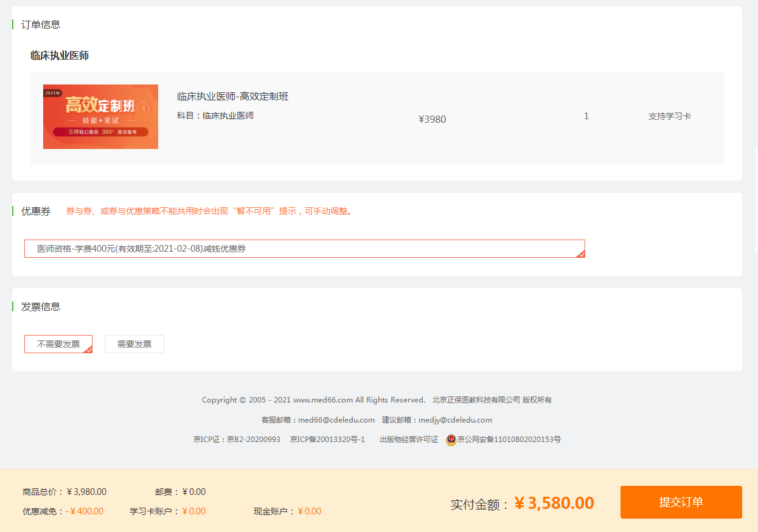Click the customer service email med66@cdeledu.com
Image resolution: width=758 pixels, height=532 pixels.
[336, 420]
